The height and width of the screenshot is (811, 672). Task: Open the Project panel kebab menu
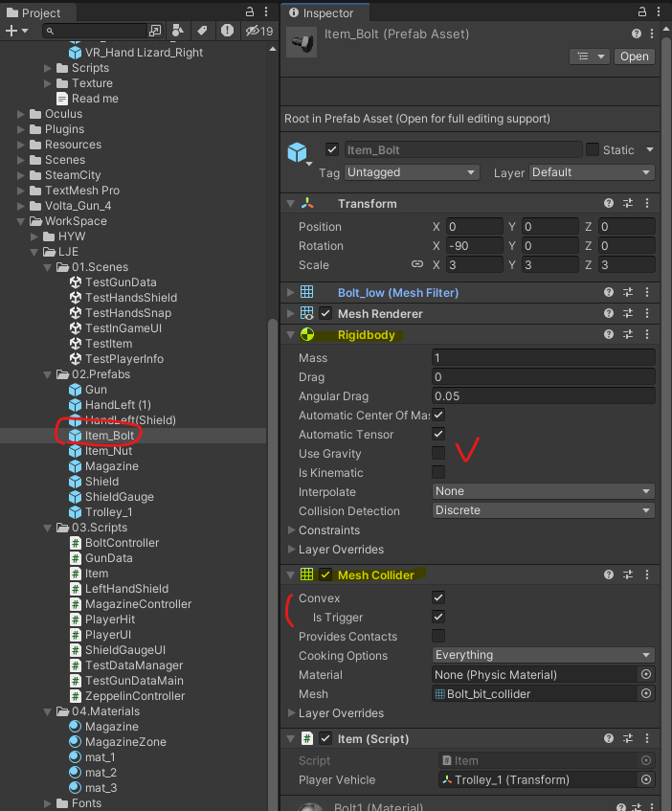tap(266, 11)
